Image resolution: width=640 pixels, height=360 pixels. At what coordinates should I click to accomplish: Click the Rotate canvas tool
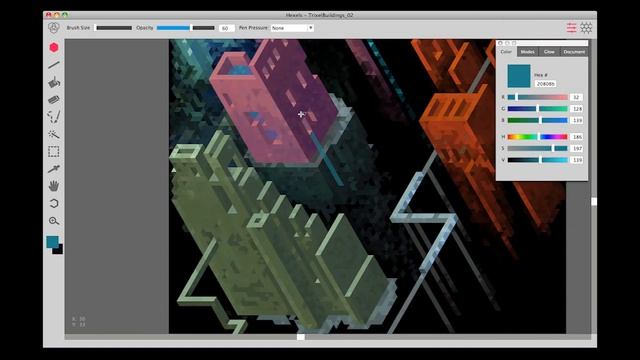pos(54,203)
